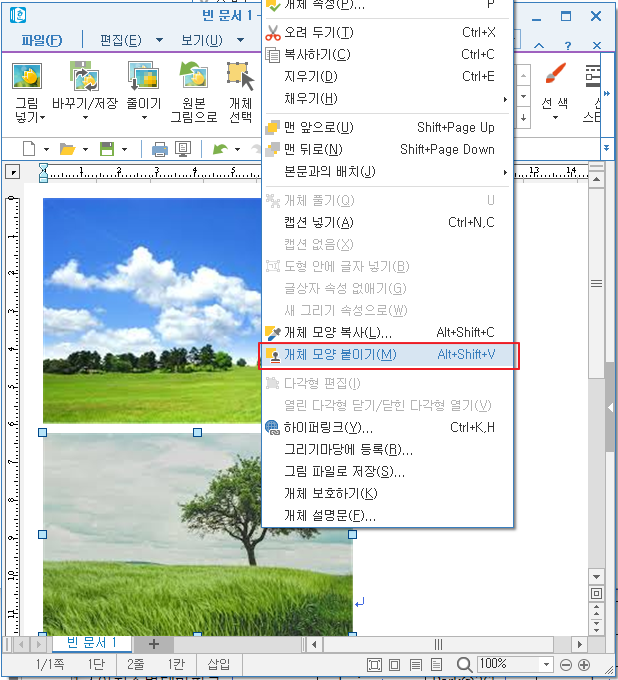Switch to the 빈 문서 1 document tab
Screen dimensions: 618x680
tap(92, 643)
